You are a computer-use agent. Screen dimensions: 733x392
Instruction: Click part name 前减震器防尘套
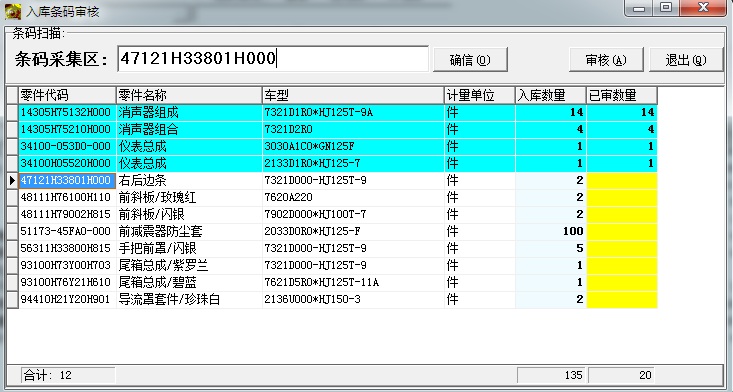[160, 231]
